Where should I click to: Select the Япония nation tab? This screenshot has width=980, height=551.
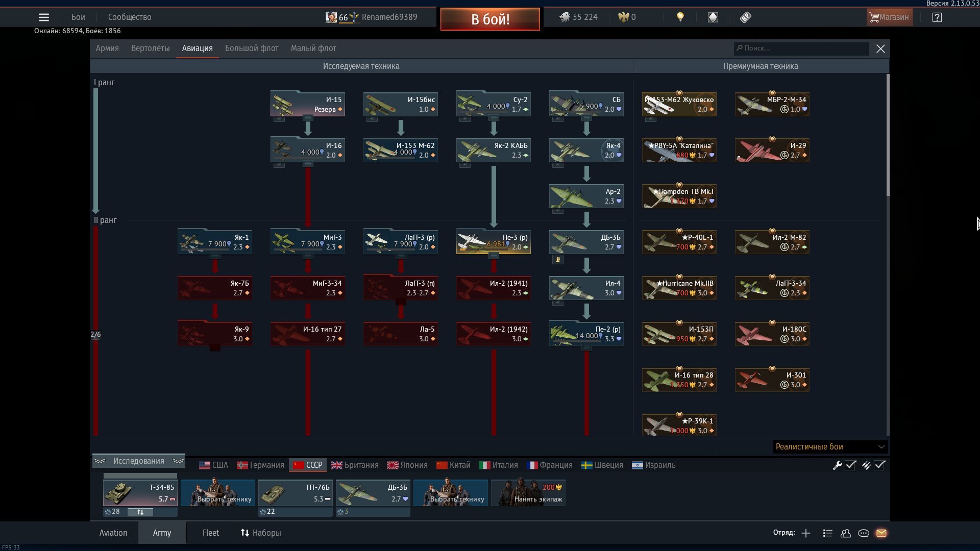407,465
